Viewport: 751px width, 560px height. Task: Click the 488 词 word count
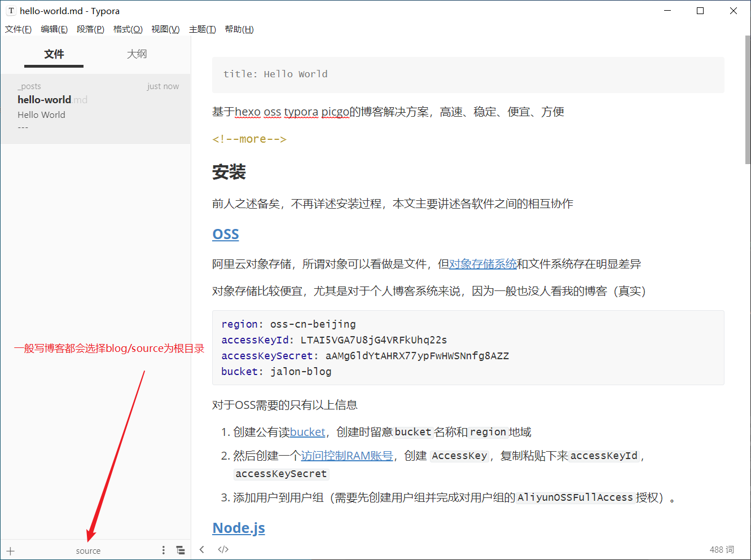pos(722,550)
